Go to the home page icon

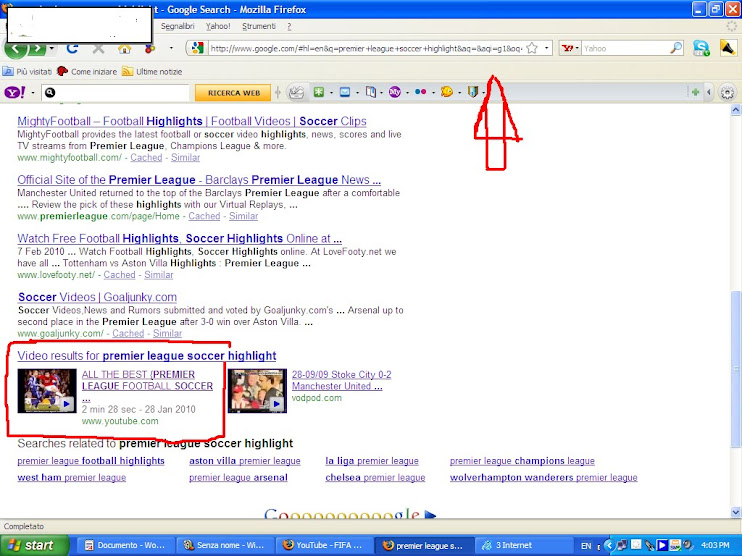(x=124, y=48)
